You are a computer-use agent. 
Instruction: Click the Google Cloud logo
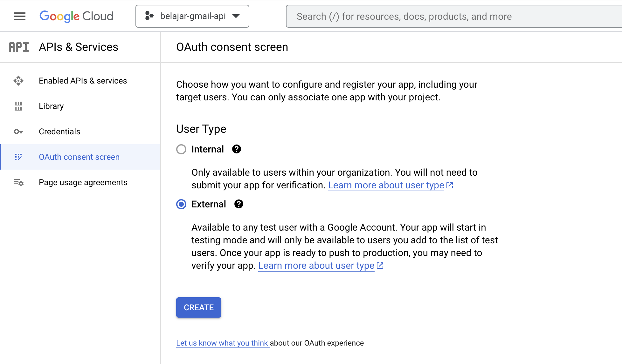click(76, 16)
